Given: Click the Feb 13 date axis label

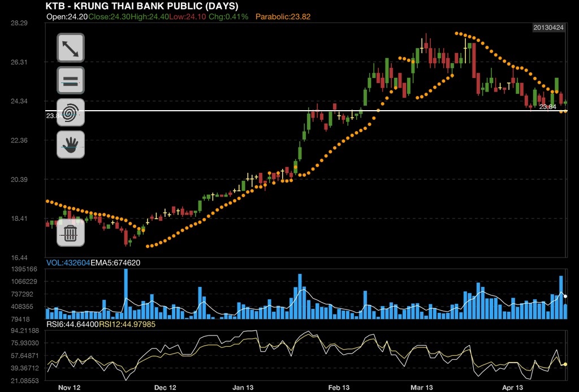Looking at the screenshot, I should (x=339, y=387).
